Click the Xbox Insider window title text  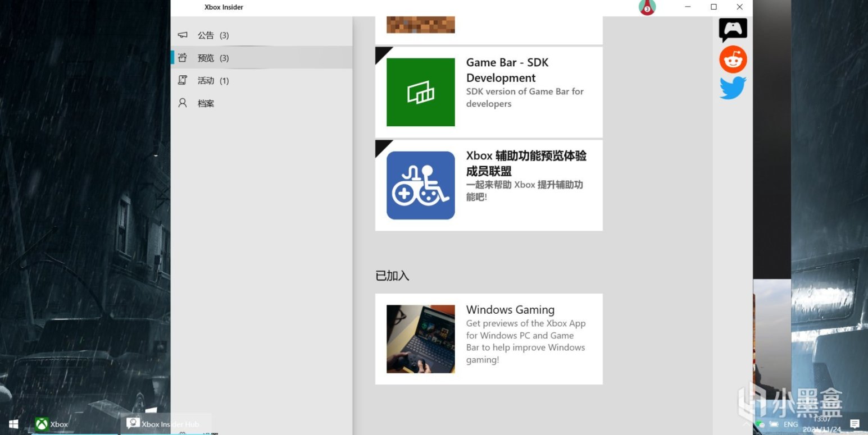pos(224,7)
